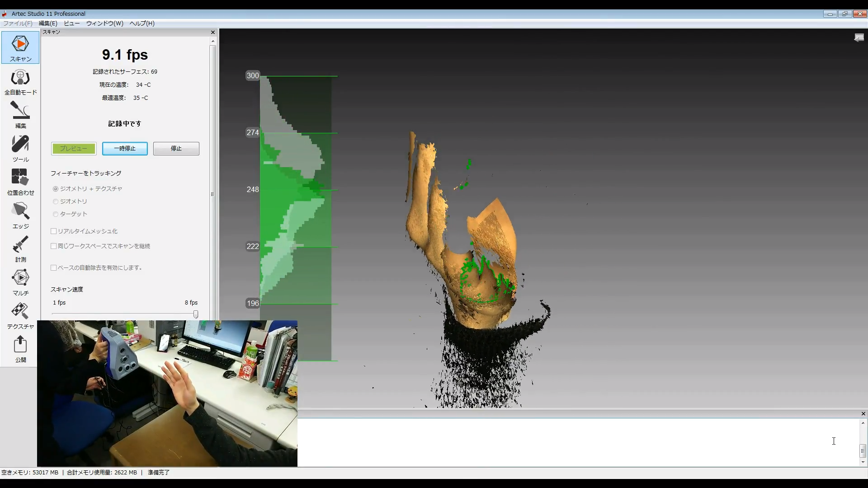Click the 最適温度 35 reading
Screen dimensions: 868x488
tap(125, 98)
